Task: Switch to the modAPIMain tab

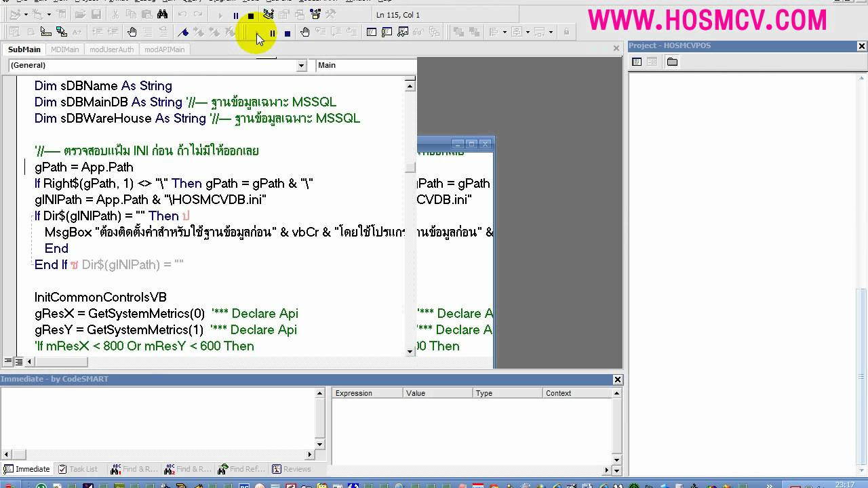Action: tap(165, 49)
